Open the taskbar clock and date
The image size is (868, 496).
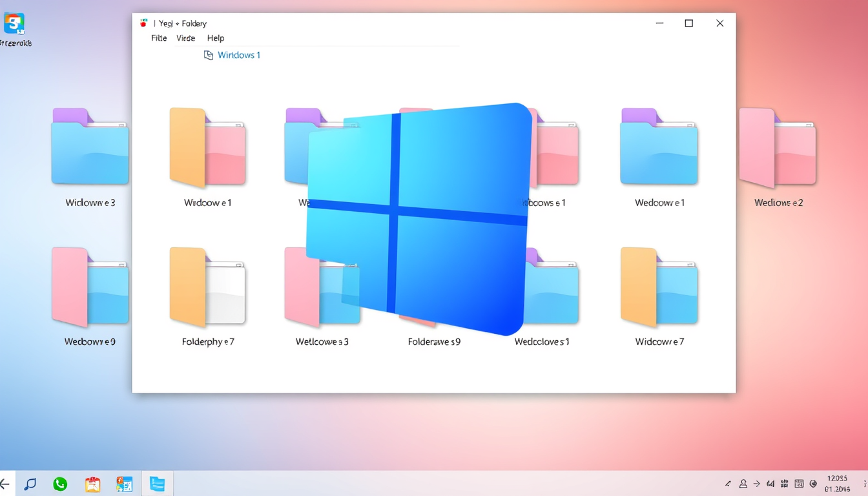837,484
